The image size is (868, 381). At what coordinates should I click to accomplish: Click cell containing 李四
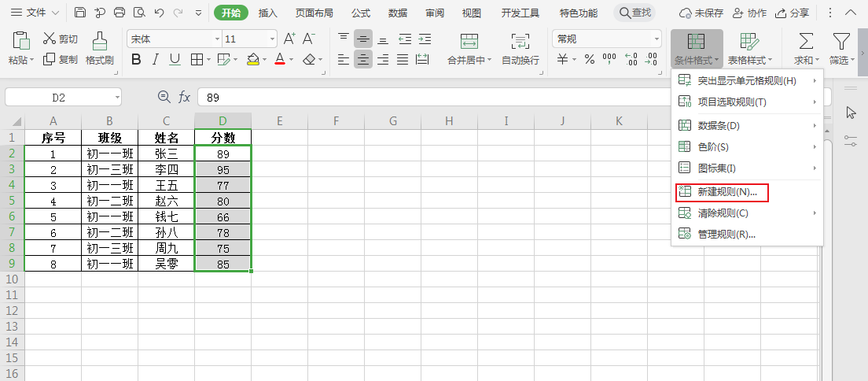pos(166,170)
